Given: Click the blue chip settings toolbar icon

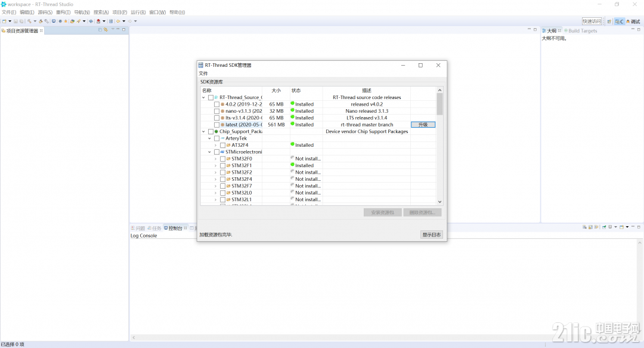Looking at the screenshot, I should [54, 21].
